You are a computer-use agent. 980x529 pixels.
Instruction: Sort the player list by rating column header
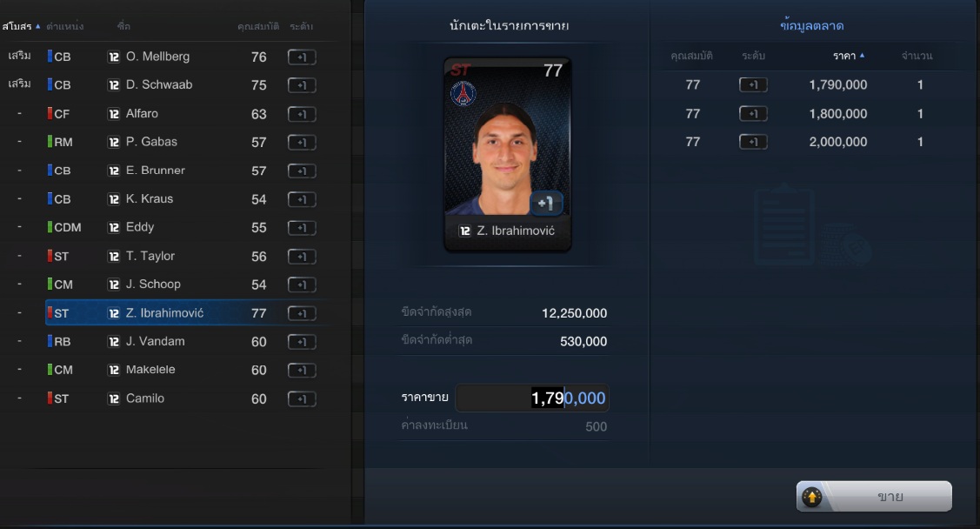pyautogui.click(x=258, y=26)
